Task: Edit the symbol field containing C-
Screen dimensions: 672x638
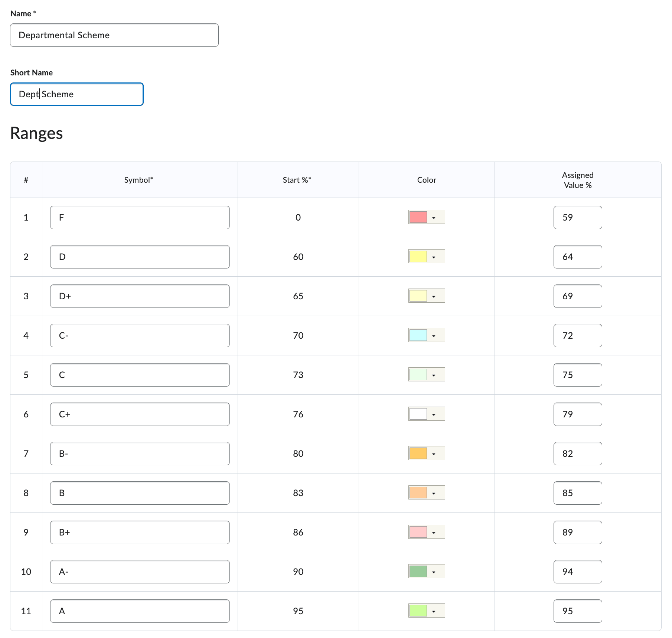Action: 140,336
